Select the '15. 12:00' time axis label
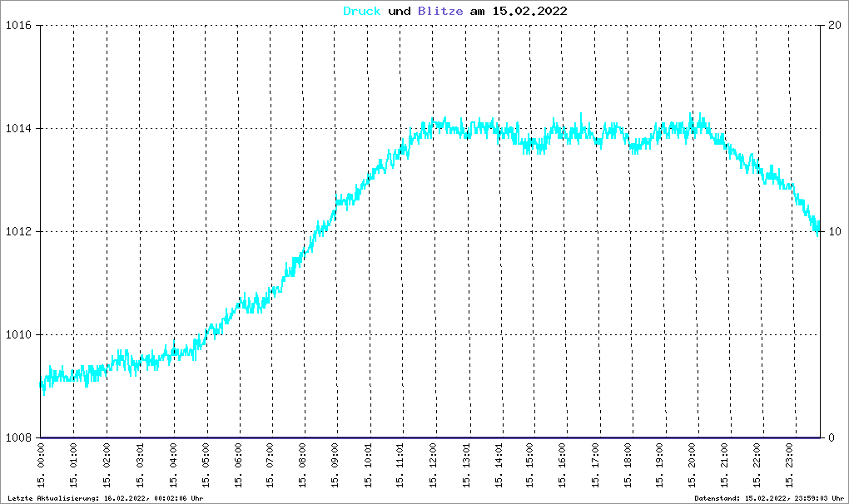This screenshot has width=849, height=504. (433, 465)
